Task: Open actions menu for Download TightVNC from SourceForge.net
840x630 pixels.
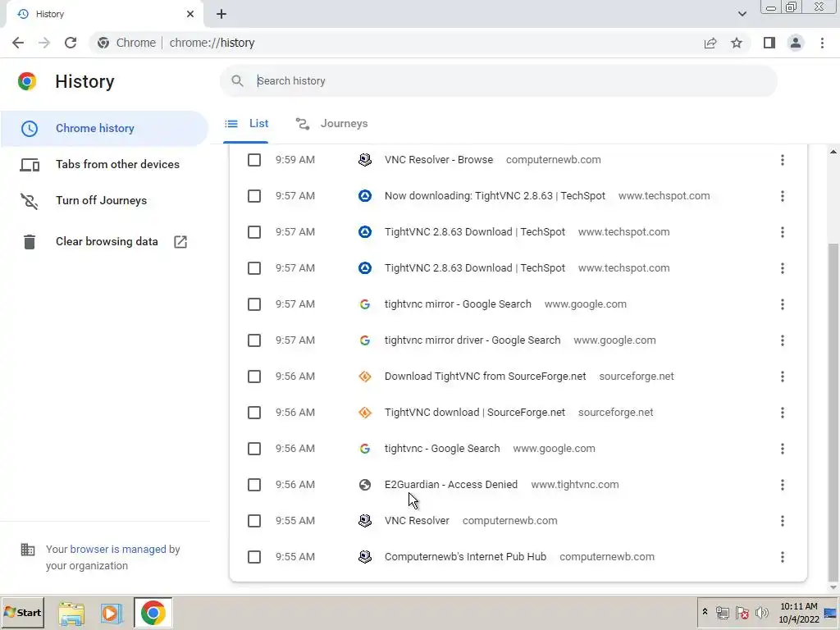Action: point(782,377)
